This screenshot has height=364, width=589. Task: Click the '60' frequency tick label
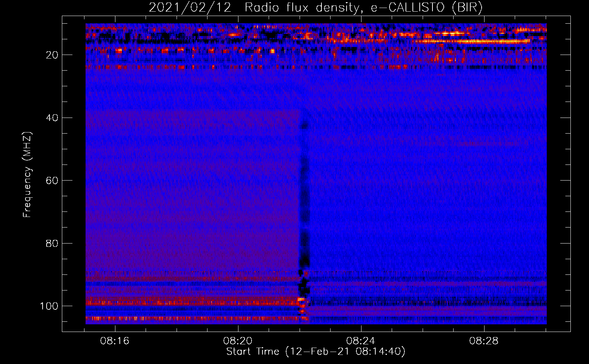[52, 181]
